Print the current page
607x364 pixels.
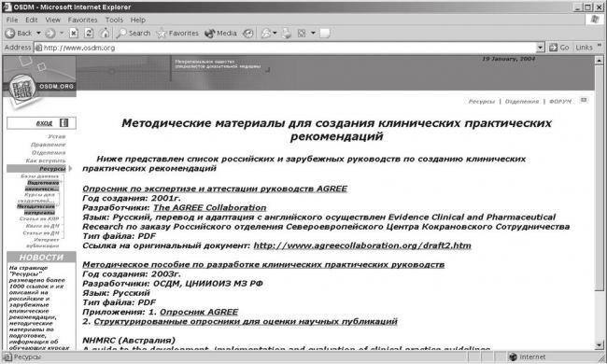pyautogui.click(x=286, y=34)
